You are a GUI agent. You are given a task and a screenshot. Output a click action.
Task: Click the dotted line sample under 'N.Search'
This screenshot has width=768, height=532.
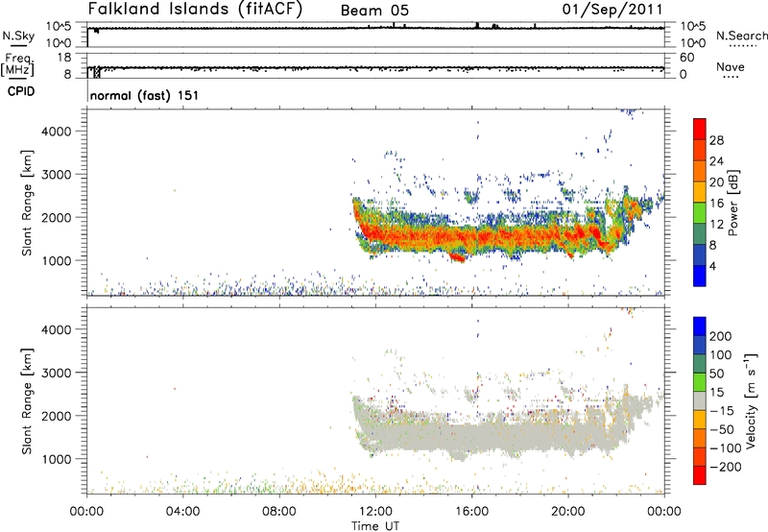coord(742,46)
